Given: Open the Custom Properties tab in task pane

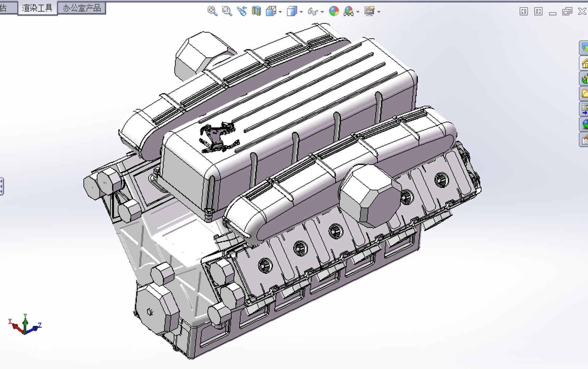Looking at the screenshot, I should pyautogui.click(x=584, y=139).
